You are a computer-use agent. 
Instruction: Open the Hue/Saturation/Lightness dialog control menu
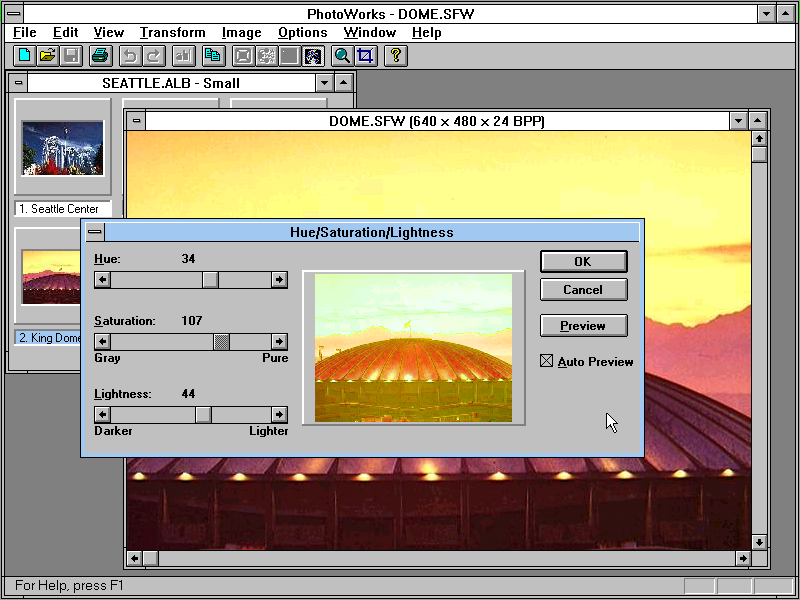tap(95, 232)
